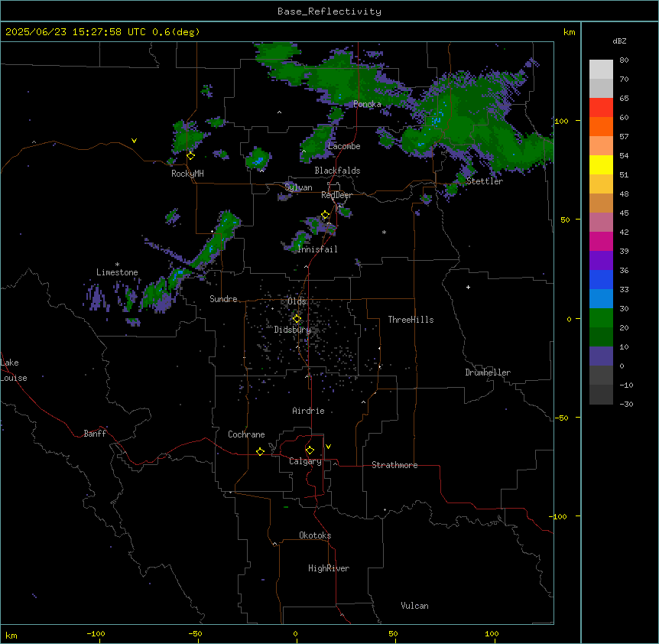Click the blue reflectivity core northeast of RockyMH
Screen dimensions: 659x644
(258, 160)
